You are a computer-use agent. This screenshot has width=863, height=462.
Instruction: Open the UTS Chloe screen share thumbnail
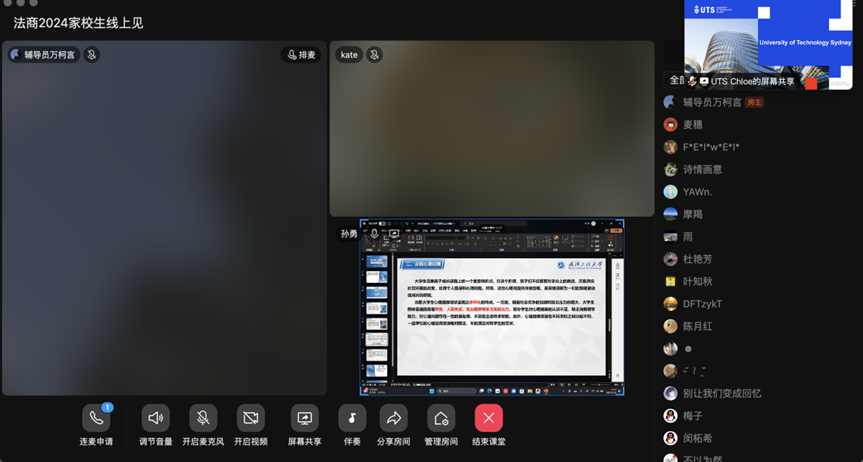(767, 40)
